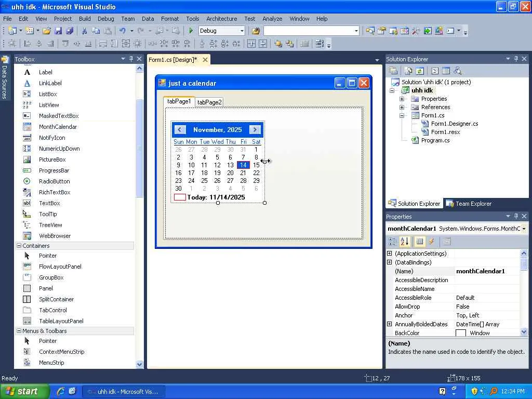
Task: Pick RadioButton from the Toolbox
Action: 54,181
